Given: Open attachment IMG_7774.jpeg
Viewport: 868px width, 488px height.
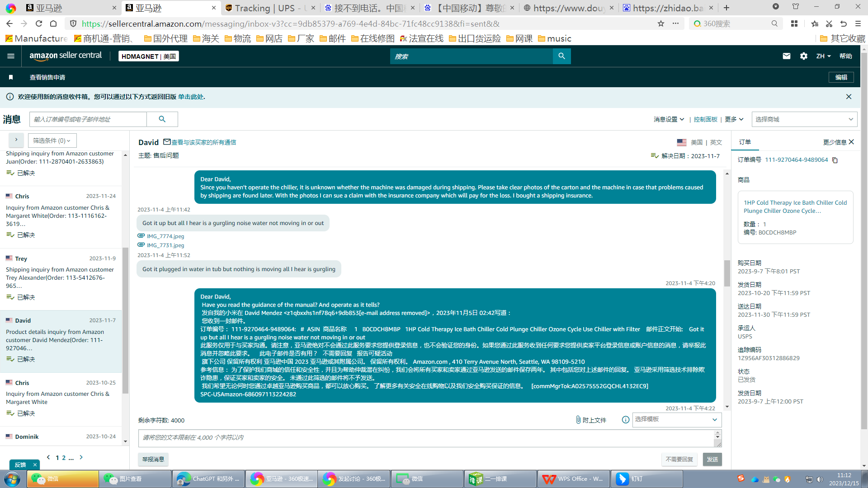Looking at the screenshot, I should click(x=165, y=236).
